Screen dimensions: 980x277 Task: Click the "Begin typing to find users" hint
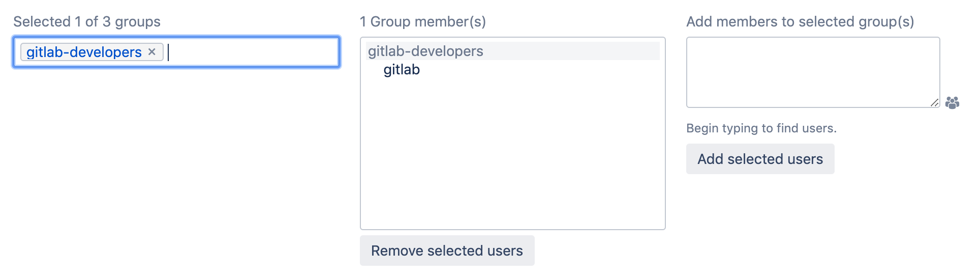[761, 128]
